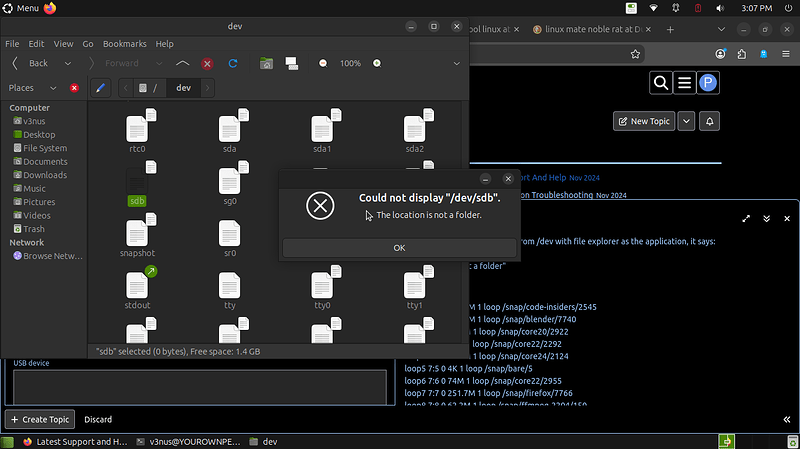The height and width of the screenshot is (449, 800).
Task: Select the sda device file
Action: [x=230, y=131]
